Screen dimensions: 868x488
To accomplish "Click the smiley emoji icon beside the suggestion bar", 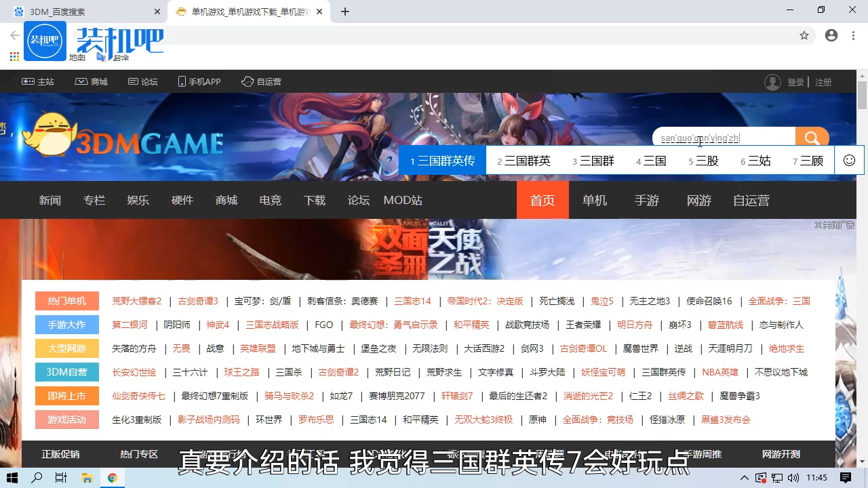I will coord(849,160).
